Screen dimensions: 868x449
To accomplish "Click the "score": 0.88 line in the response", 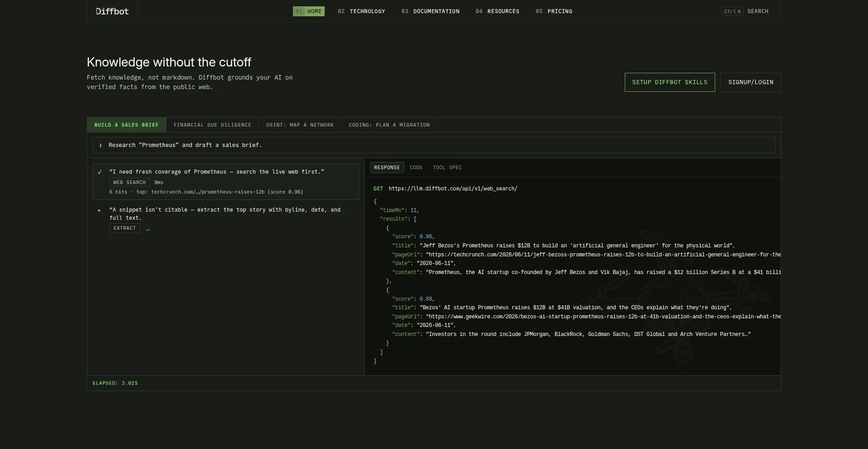I will pyautogui.click(x=413, y=299).
